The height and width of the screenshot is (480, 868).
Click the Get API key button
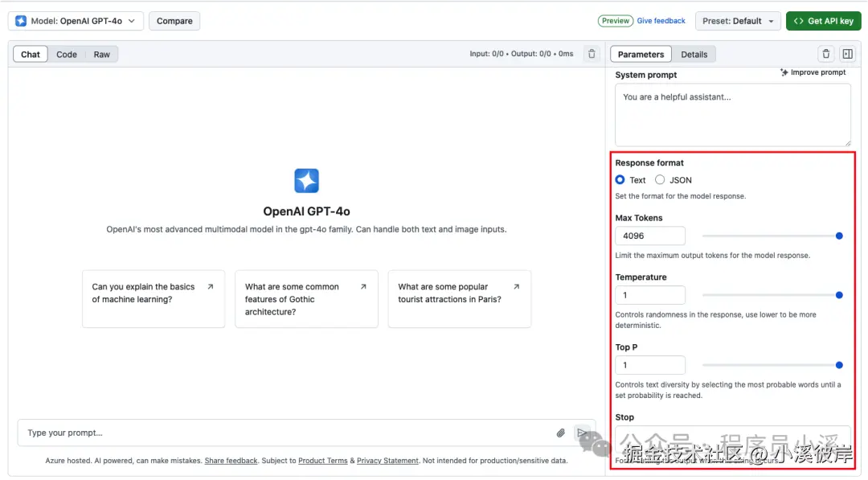823,21
